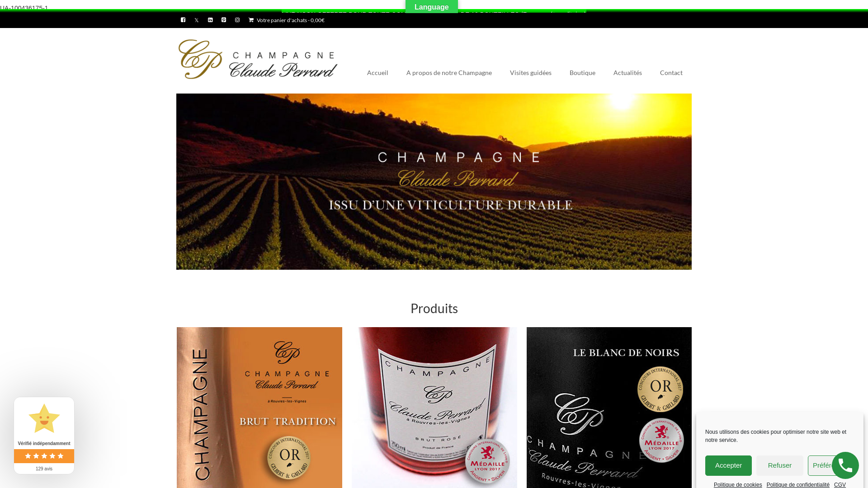The width and height of the screenshot is (868, 488).
Task: View the Brut Tradition product image
Action: pyautogui.click(x=259, y=408)
